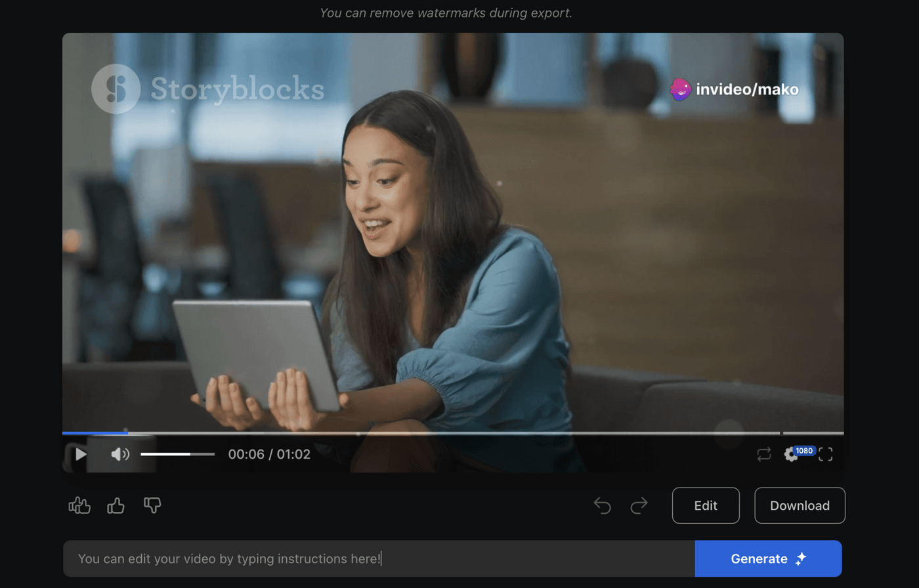Click the invideo/mako logo overlay

pos(734,89)
